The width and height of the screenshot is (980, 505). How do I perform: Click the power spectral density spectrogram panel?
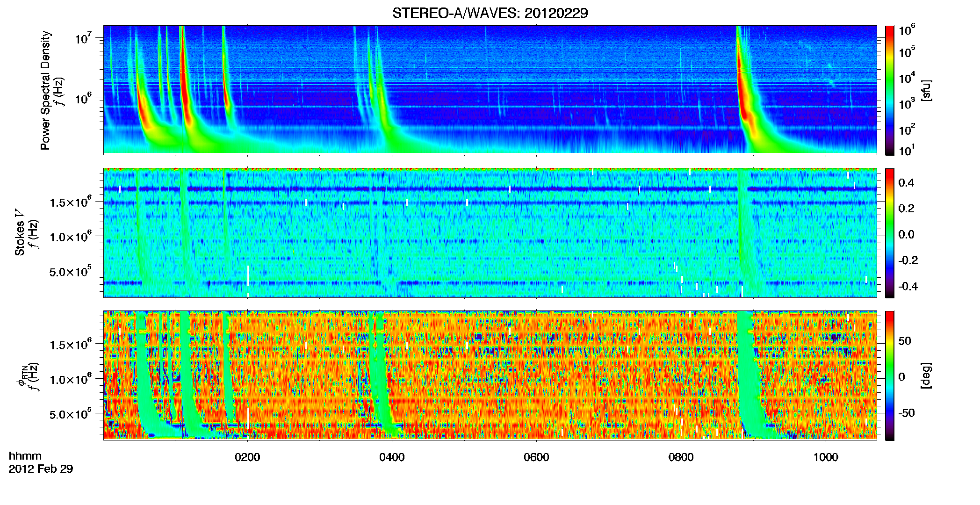(x=490, y=90)
